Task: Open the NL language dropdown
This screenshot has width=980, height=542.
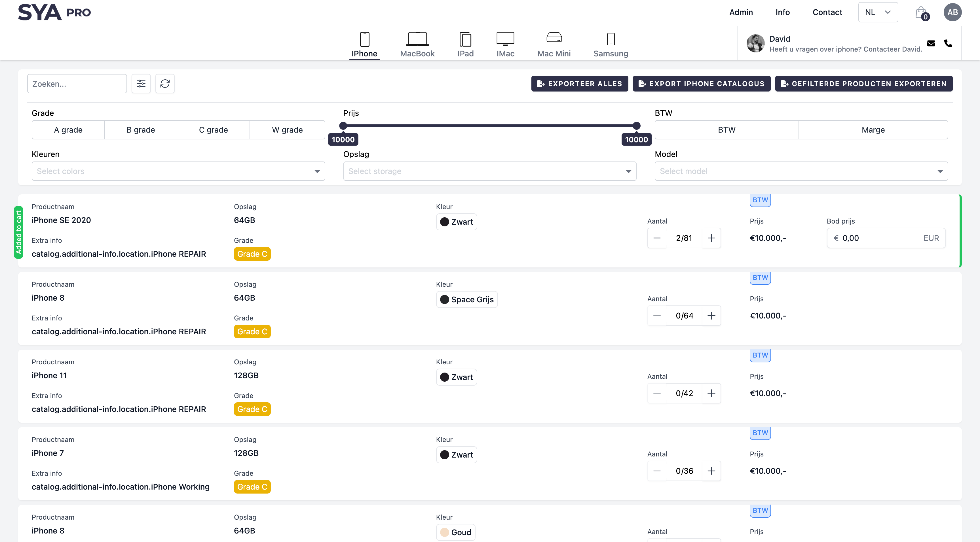Action: pyautogui.click(x=878, y=12)
